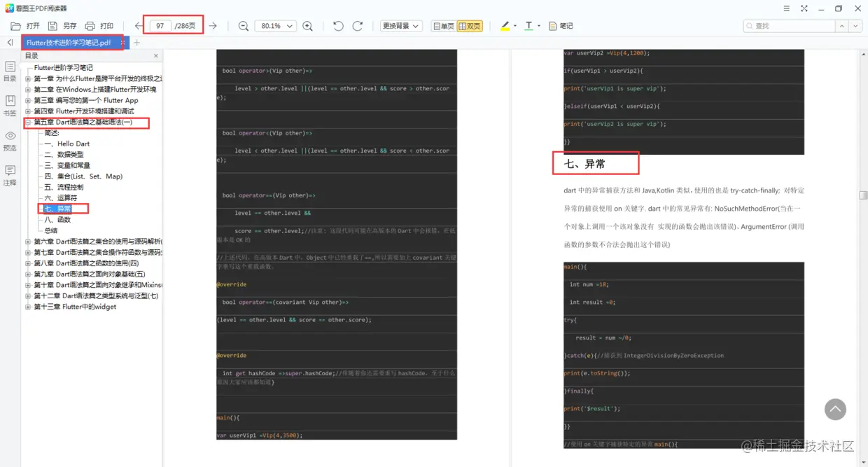Click the page number field showing 97

coord(160,26)
